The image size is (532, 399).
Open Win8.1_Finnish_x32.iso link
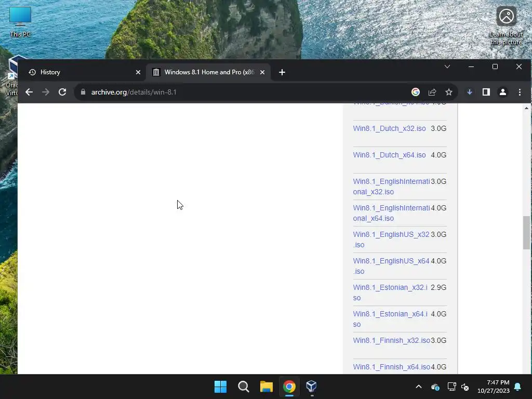click(x=391, y=340)
